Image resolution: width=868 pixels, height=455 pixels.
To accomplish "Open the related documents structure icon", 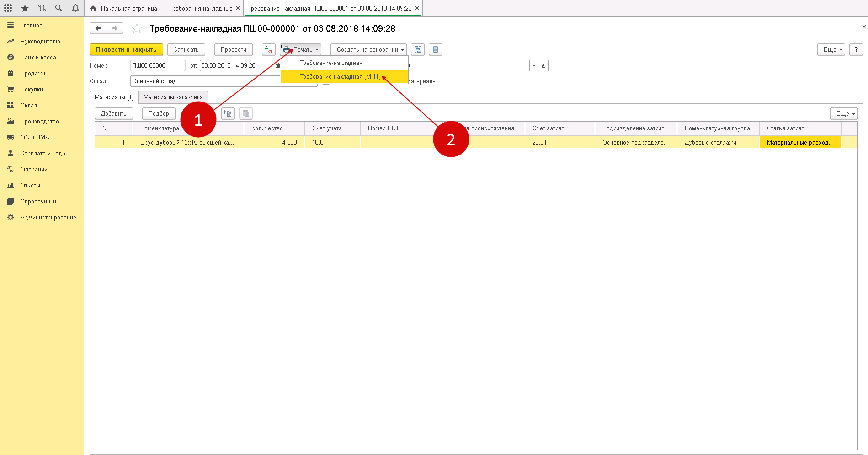I will click(417, 49).
